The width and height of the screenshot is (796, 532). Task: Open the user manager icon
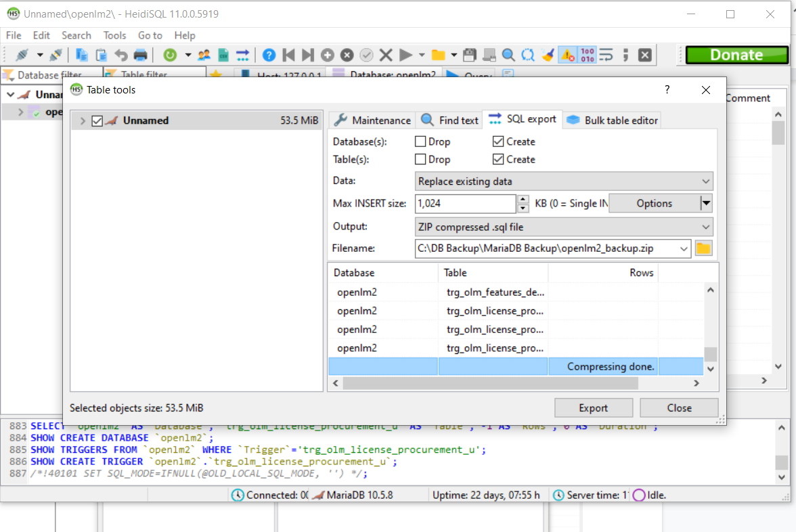pyautogui.click(x=204, y=55)
